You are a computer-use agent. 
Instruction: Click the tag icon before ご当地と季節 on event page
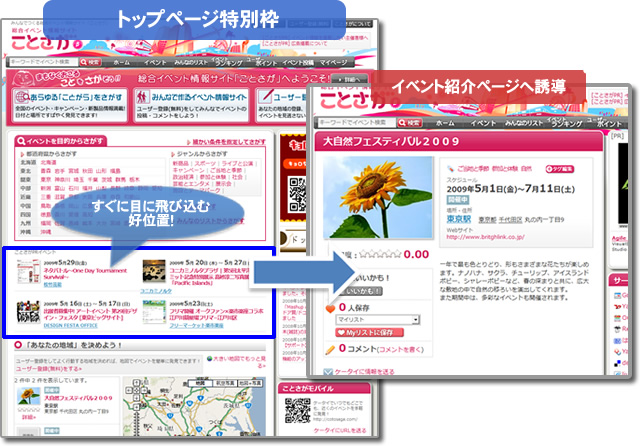pos(451,169)
